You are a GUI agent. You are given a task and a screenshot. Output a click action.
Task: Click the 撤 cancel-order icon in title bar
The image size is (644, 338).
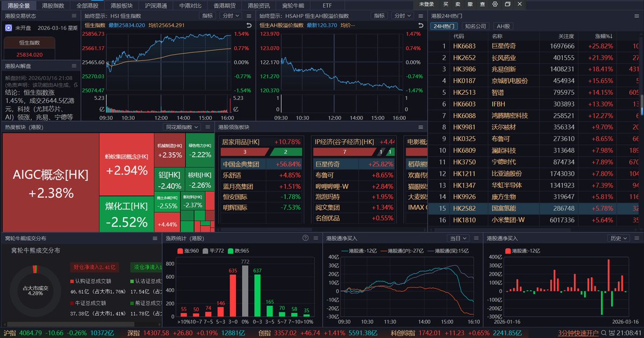point(471,4)
